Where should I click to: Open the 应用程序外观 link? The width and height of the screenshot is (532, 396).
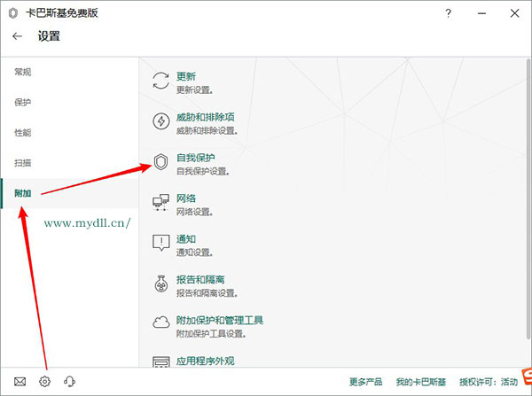click(206, 361)
